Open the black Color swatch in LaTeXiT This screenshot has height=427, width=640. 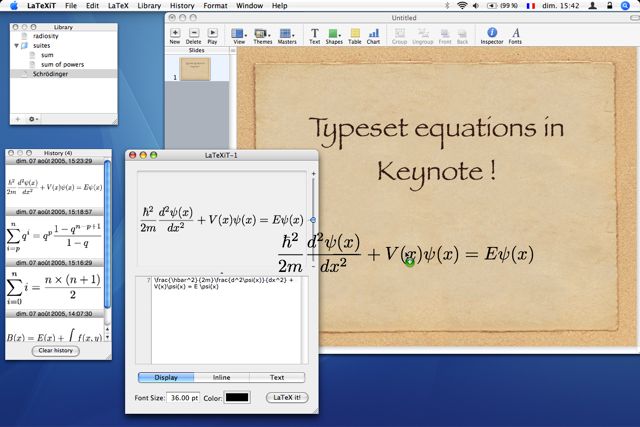(237, 397)
